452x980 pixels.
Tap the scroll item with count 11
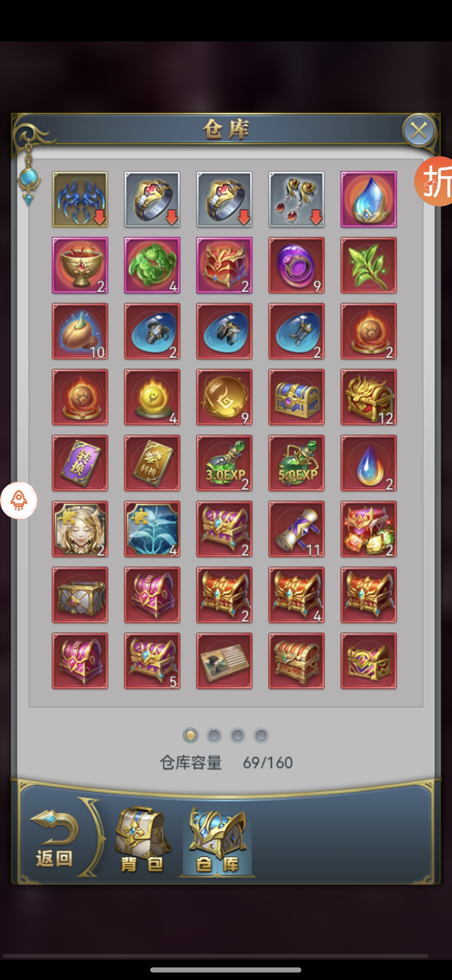click(x=296, y=529)
